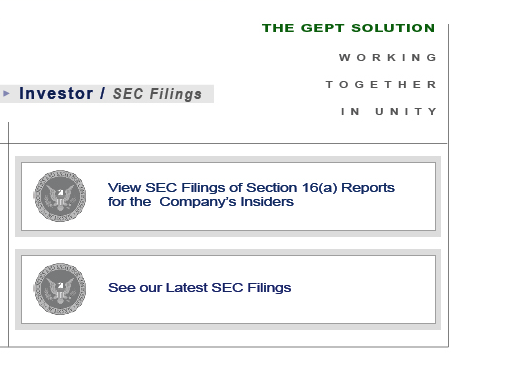Click the word "GEPT" in green title

pos(322,28)
